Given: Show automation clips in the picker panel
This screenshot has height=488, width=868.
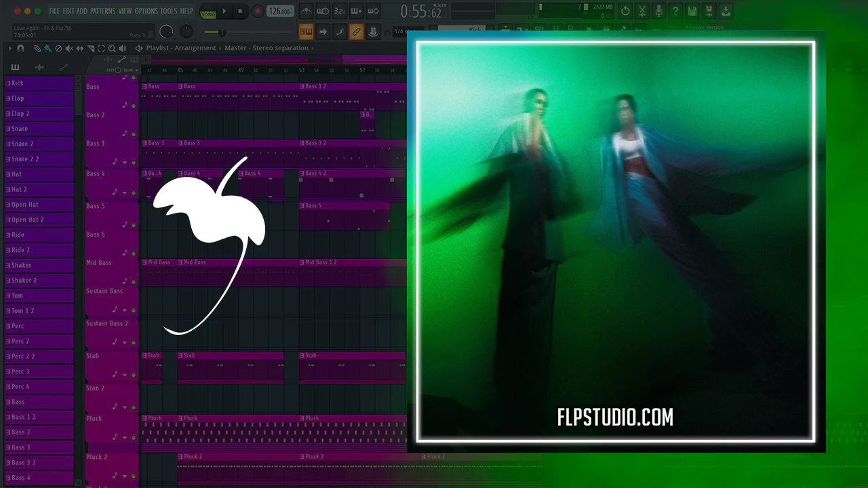Looking at the screenshot, I should click(x=64, y=67).
